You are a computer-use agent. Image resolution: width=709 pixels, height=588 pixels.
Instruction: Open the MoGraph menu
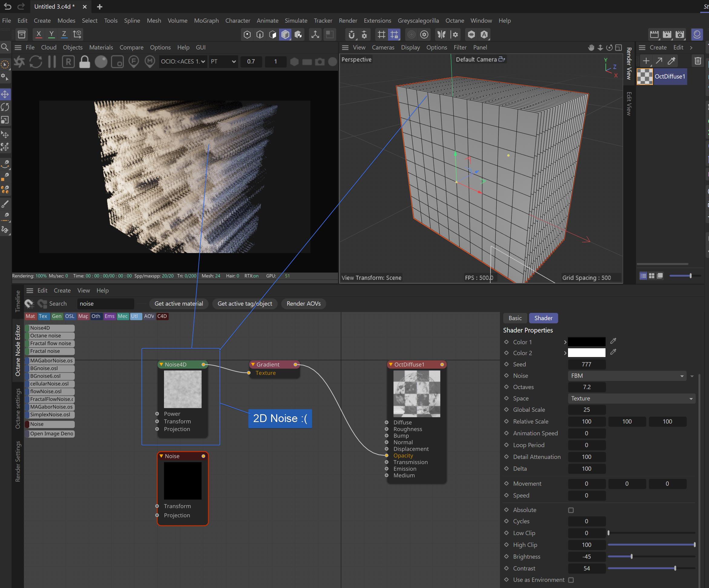click(x=206, y=21)
